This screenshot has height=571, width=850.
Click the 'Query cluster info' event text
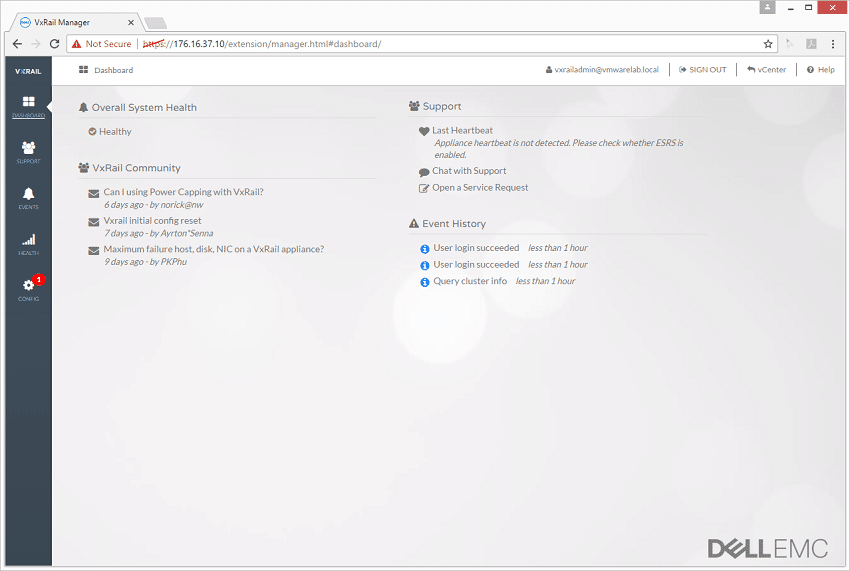coord(470,281)
